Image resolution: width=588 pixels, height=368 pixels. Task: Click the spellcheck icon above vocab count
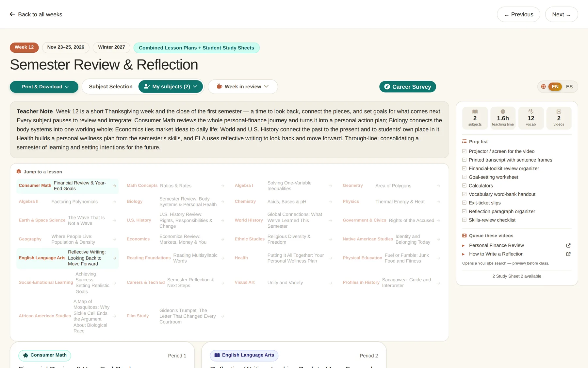point(531,112)
